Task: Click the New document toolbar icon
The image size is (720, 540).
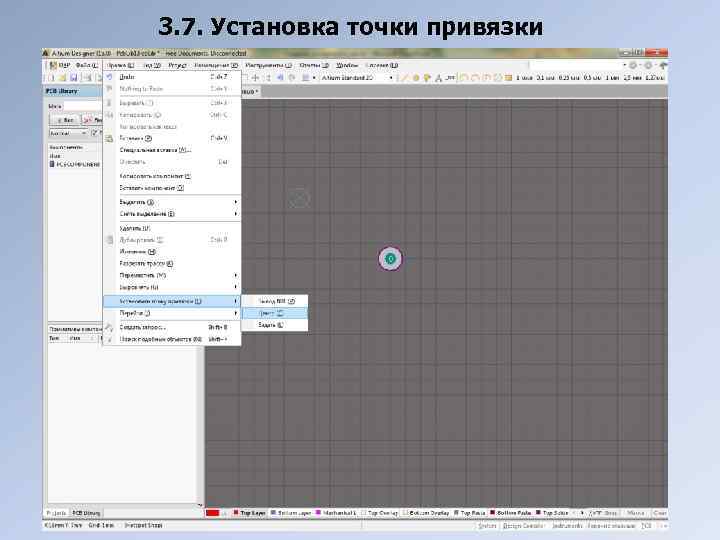Action: (51, 79)
